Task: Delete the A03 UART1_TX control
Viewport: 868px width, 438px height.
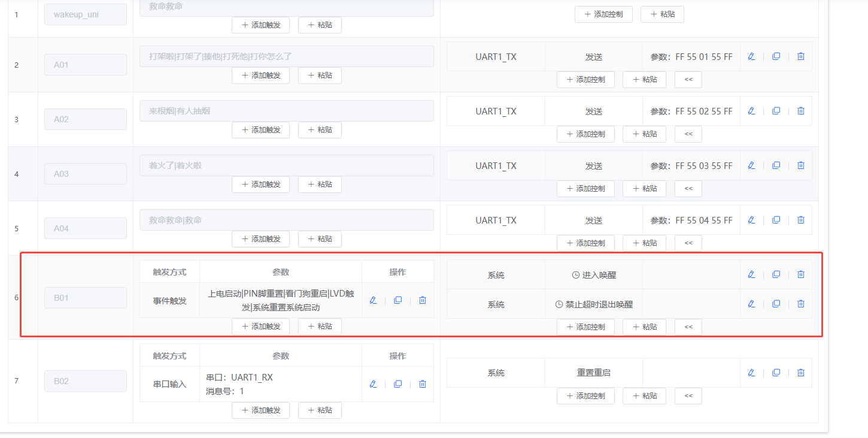Action: pos(800,165)
